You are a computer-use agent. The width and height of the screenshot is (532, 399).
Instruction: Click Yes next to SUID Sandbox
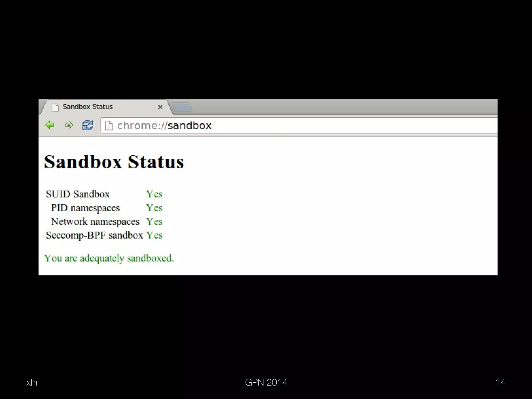coord(154,194)
